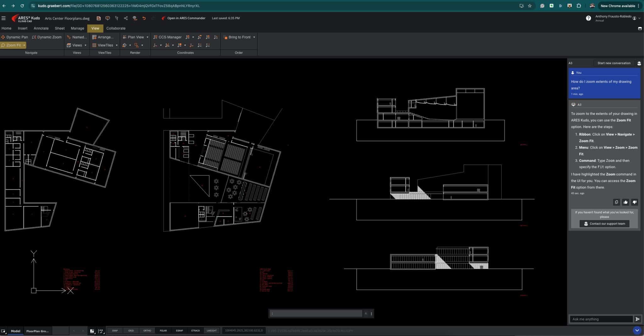Toggle LWEIGHT display in the status bar

(212, 330)
